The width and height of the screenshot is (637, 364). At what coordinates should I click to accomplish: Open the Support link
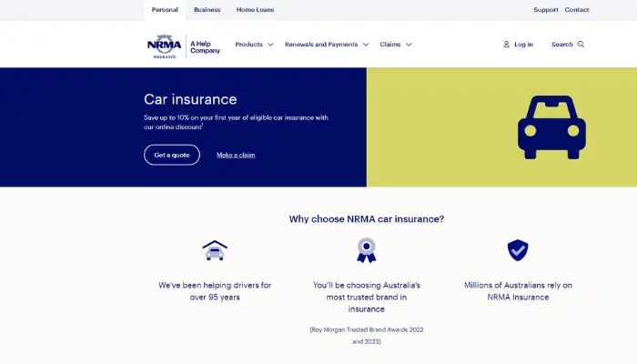546,10
